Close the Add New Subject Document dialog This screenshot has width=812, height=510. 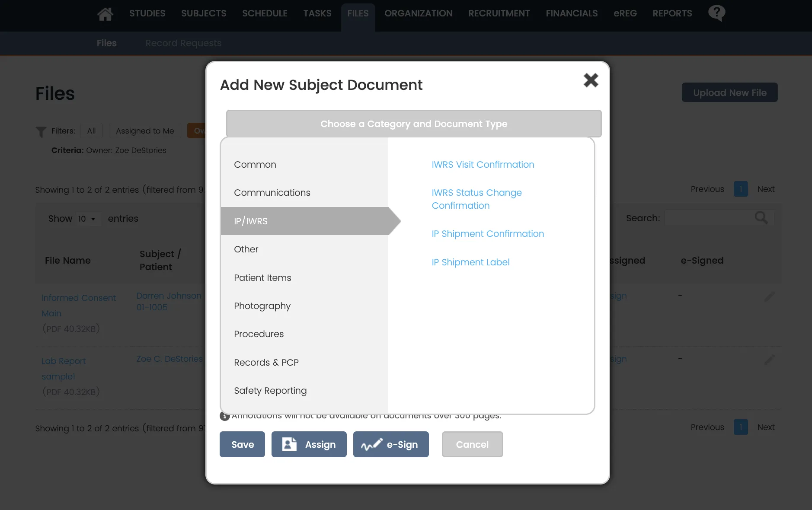(591, 80)
